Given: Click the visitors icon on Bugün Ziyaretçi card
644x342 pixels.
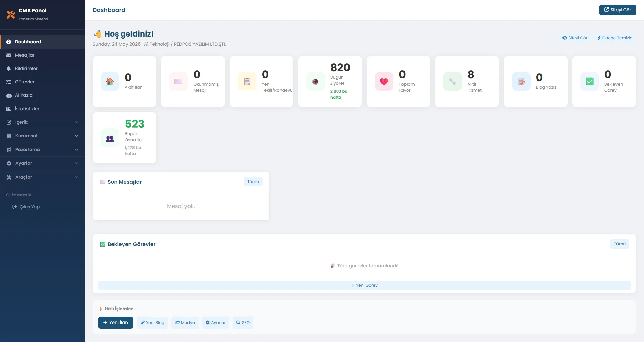Looking at the screenshot, I should click(x=110, y=138).
